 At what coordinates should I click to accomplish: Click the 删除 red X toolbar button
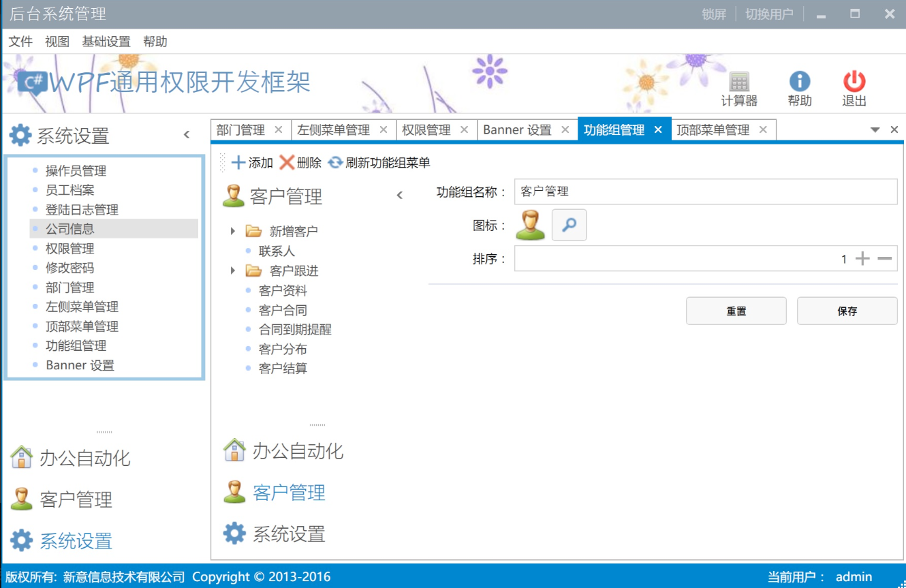tap(300, 163)
